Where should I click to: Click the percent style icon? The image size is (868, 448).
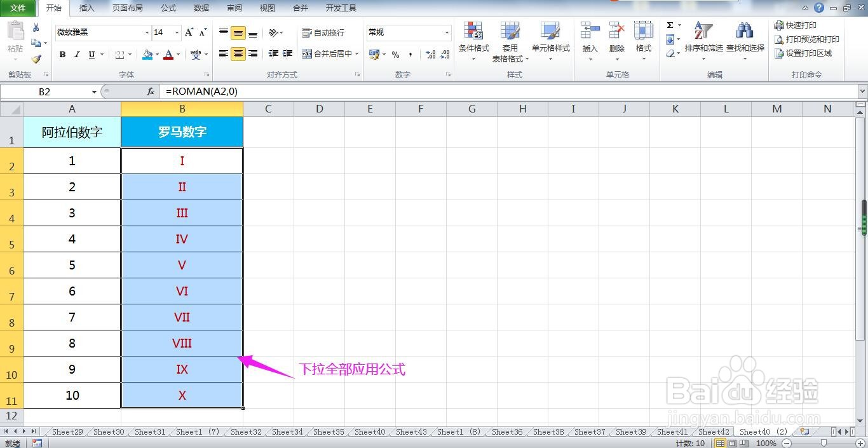click(x=394, y=55)
